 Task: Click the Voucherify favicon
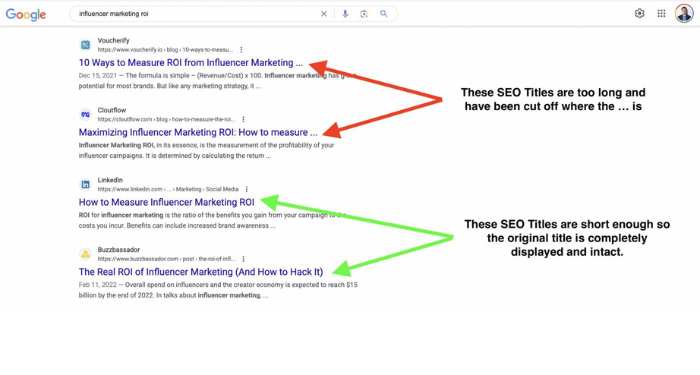(x=85, y=45)
